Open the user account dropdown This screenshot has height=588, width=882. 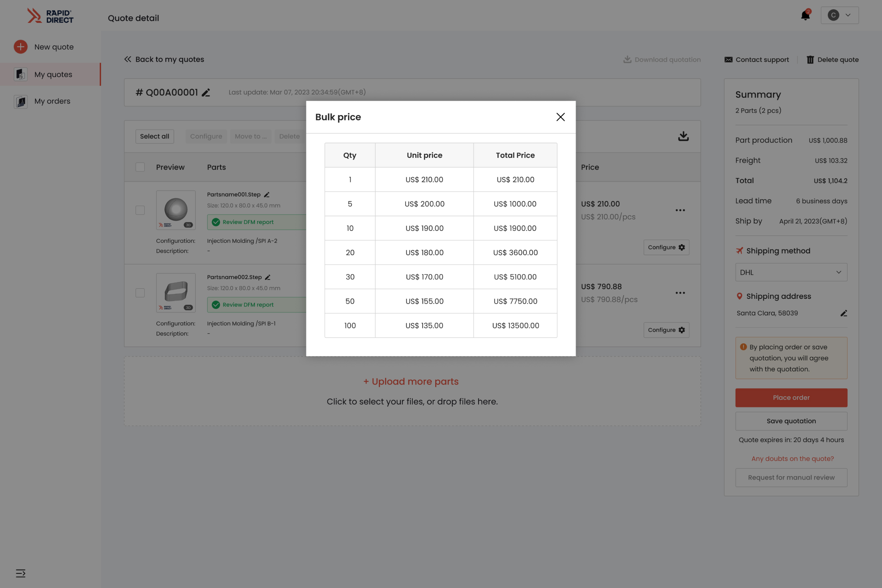coord(840,15)
